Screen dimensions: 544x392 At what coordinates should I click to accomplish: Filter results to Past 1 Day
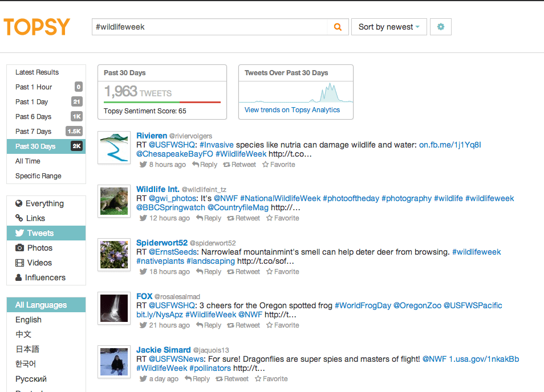[32, 102]
